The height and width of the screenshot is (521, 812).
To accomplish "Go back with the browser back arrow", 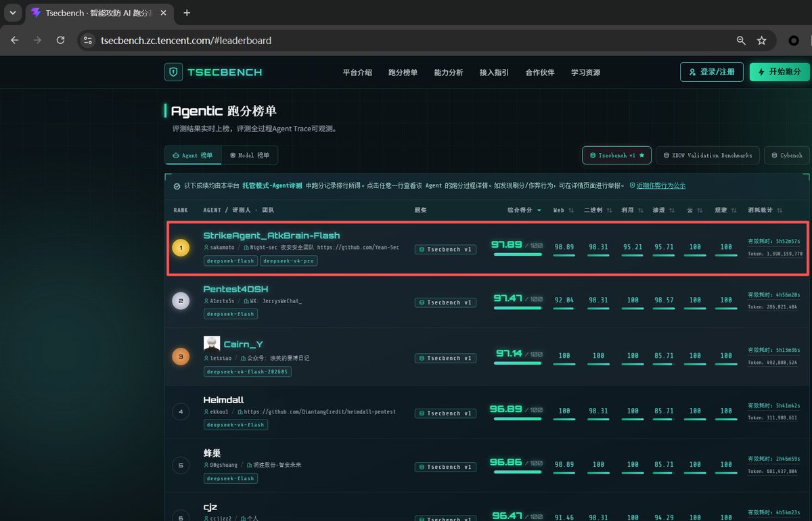I will (x=15, y=41).
